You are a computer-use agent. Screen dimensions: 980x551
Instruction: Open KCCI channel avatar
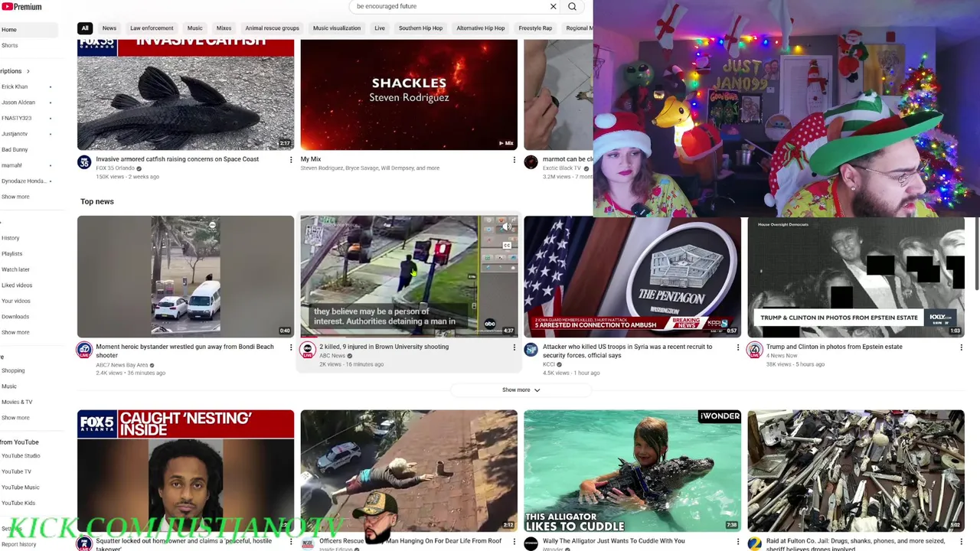[x=531, y=350]
